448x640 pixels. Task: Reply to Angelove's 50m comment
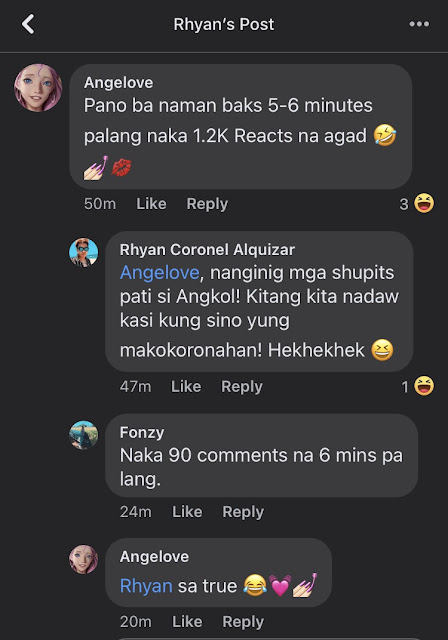pos(207,204)
